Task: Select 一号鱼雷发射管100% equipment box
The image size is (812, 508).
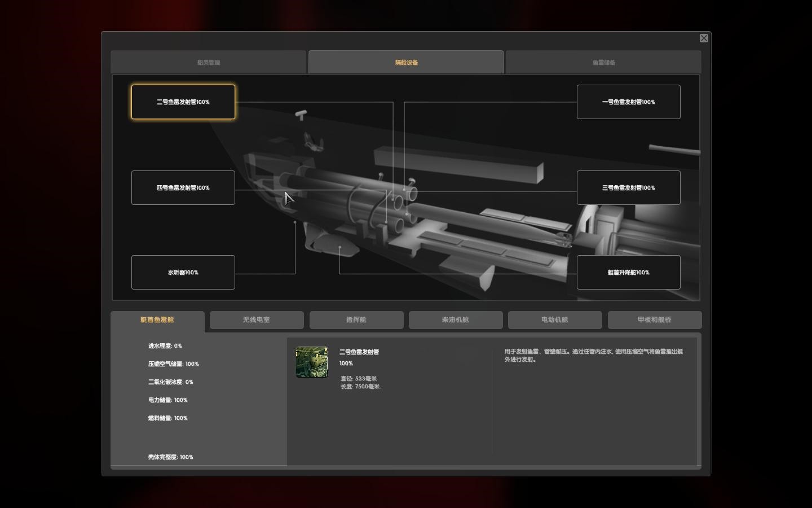Action: click(x=629, y=102)
